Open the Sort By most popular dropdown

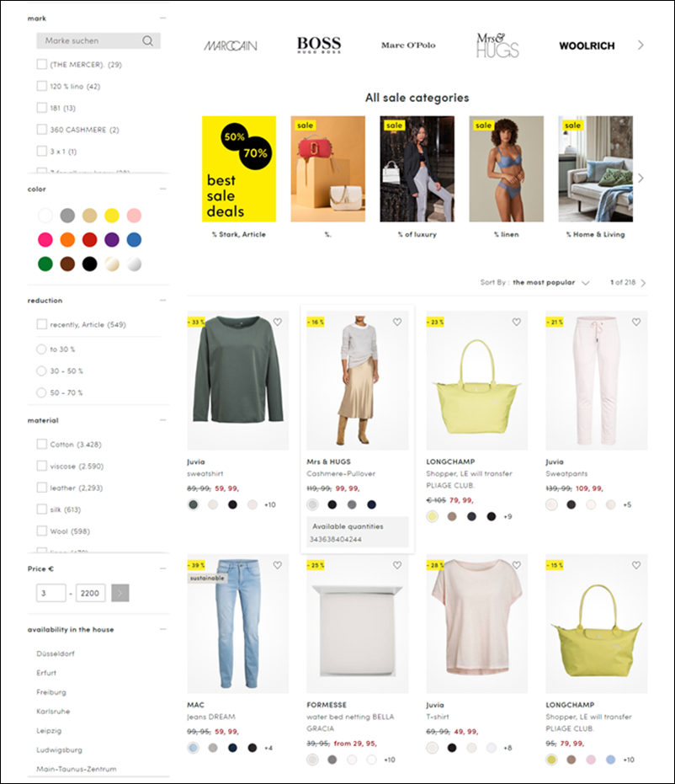[x=534, y=282]
